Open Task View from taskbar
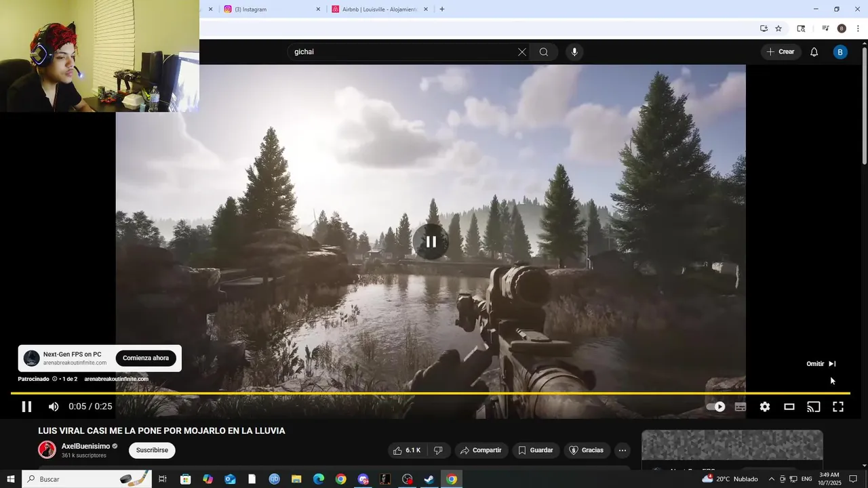 pos(163,479)
